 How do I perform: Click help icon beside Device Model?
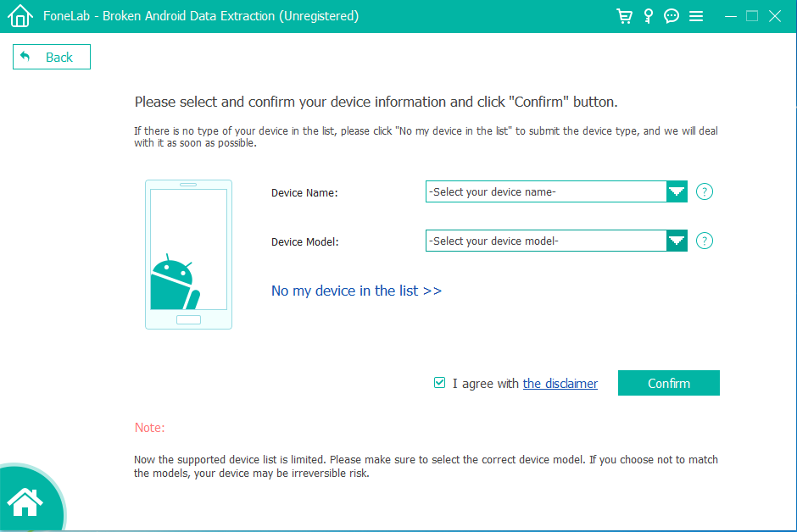pos(704,241)
